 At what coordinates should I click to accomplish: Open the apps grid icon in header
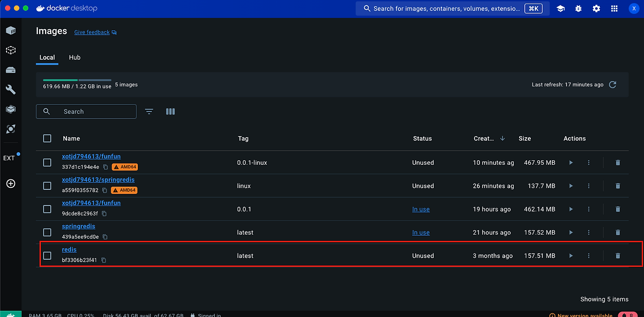coord(614,9)
